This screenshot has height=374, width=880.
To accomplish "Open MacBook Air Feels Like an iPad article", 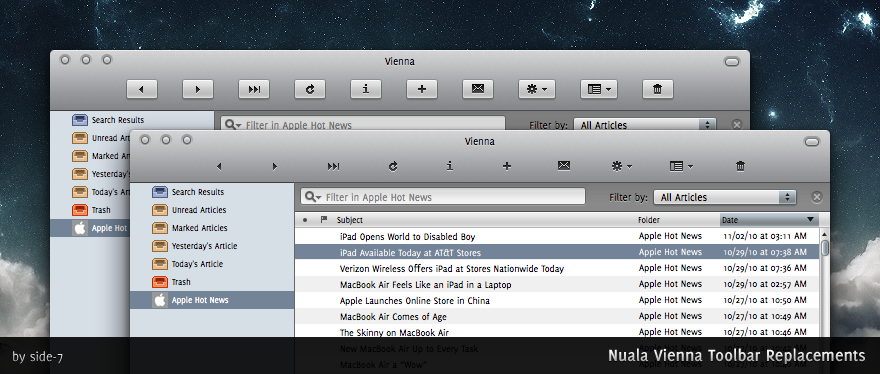I will tap(557, 284).
